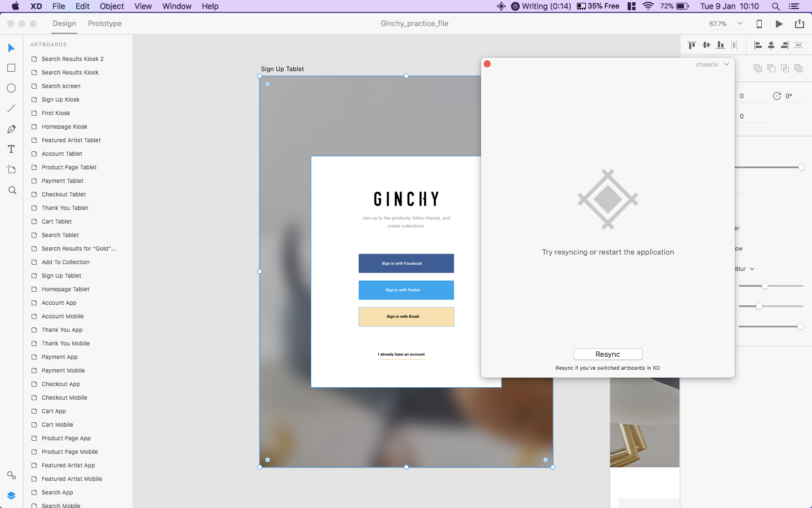Open the Assets panel icon
The width and height of the screenshot is (812, 508).
(x=11, y=475)
